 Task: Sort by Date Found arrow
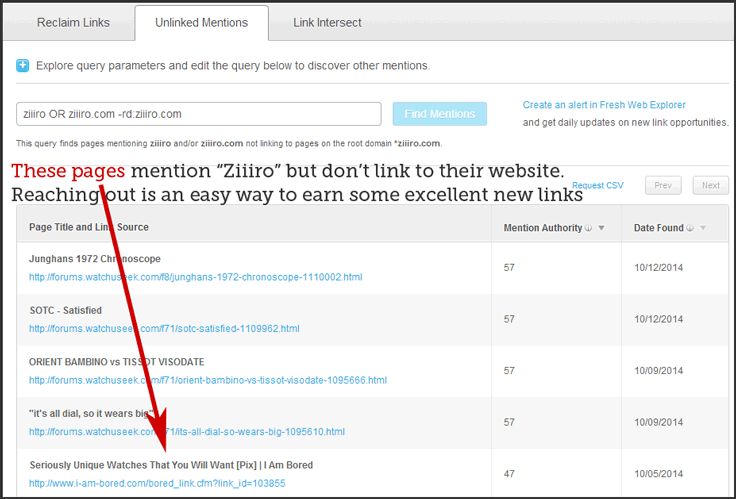pyautogui.click(x=703, y=228)
